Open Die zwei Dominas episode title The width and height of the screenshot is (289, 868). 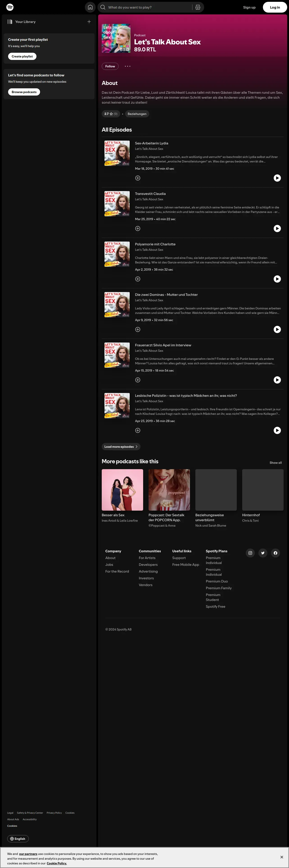[x=166, y=295]
